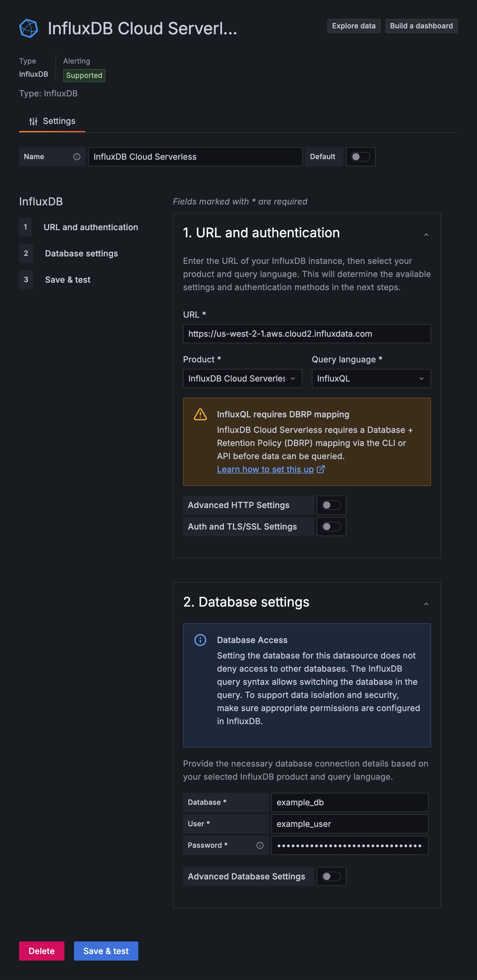Collapse the URL and authentication section
This screenshot has height=980, width=477.
(x=426, y=235)
